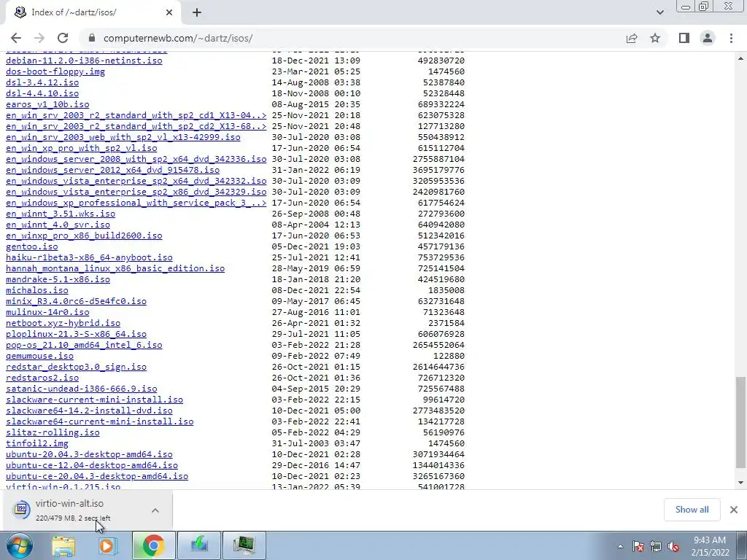Reload the current page
Image resolution: width=747 pixels, height=560 pixels.
click(63, 38)
